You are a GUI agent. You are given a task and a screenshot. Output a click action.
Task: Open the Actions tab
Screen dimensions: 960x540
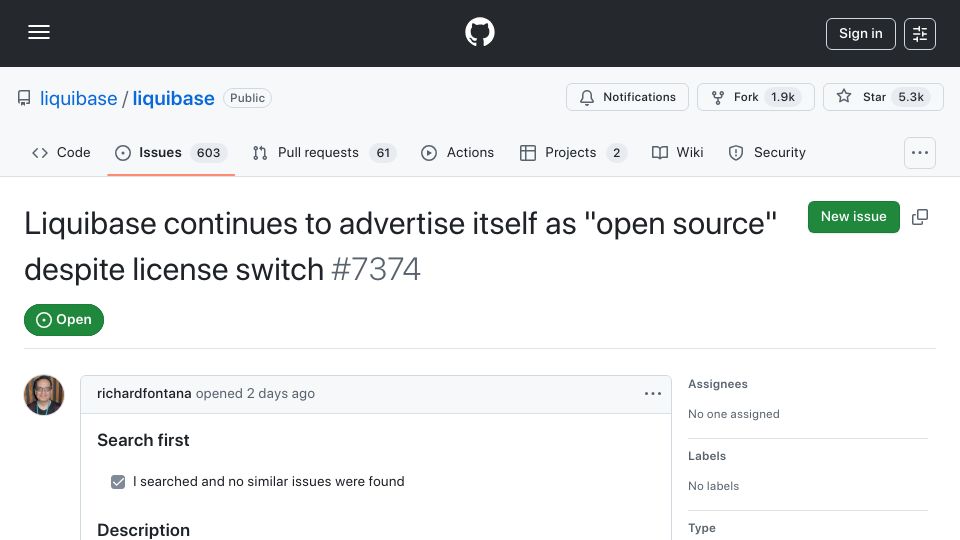[x=457, y=152]
